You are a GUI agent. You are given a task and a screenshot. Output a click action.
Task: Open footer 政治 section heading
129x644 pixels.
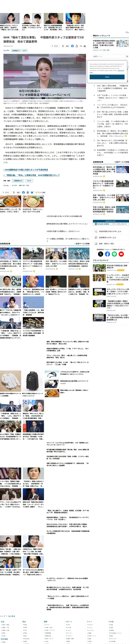(x=24, y=621)
